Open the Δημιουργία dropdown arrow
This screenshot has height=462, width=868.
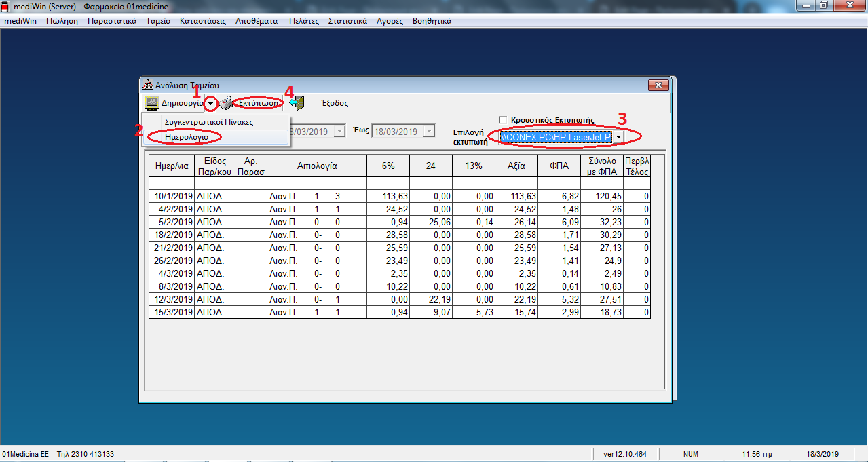point(212,103)
